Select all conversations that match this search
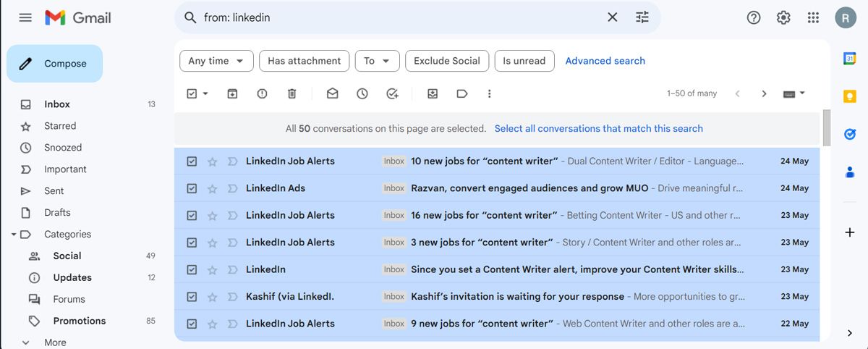 click(x=598, y=128)
